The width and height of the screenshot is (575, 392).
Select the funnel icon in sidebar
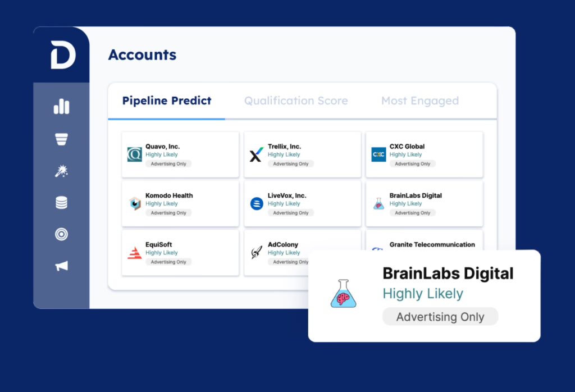pos(61,139)
